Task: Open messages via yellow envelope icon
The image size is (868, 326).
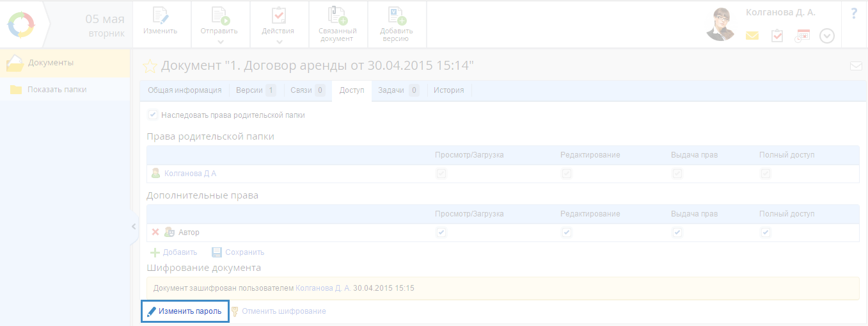Action: pos(752,36)
